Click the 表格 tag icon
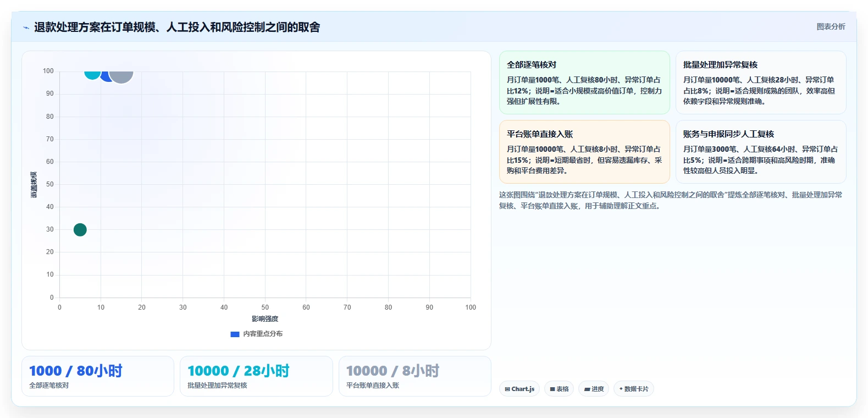 pyautogui.click(x=552, y=389)
